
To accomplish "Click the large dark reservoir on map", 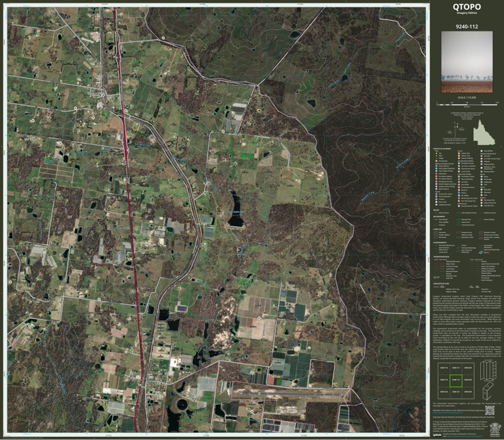I will coord(236,210).
